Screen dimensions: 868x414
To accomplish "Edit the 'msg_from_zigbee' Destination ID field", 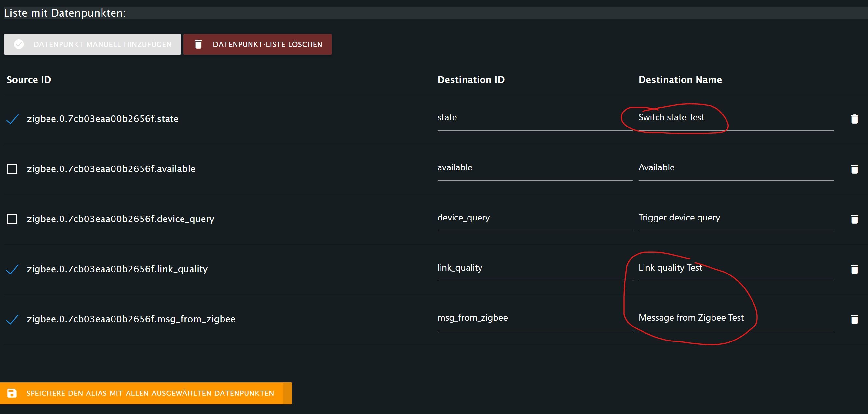I will 535,318.
